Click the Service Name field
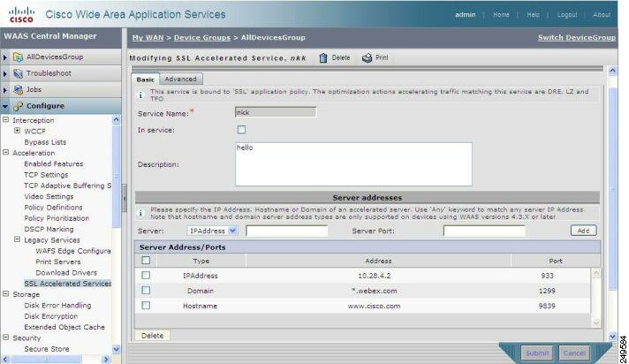The height and width of the screenshot is (364, 629). coord(276,112)
